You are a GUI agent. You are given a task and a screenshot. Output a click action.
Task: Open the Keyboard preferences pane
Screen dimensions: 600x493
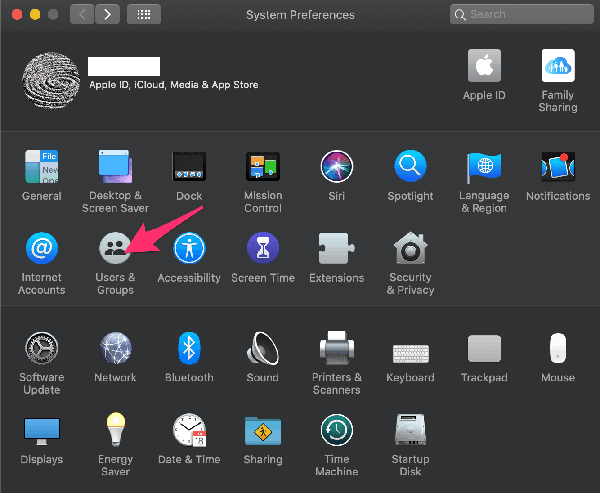coord(411,353)
